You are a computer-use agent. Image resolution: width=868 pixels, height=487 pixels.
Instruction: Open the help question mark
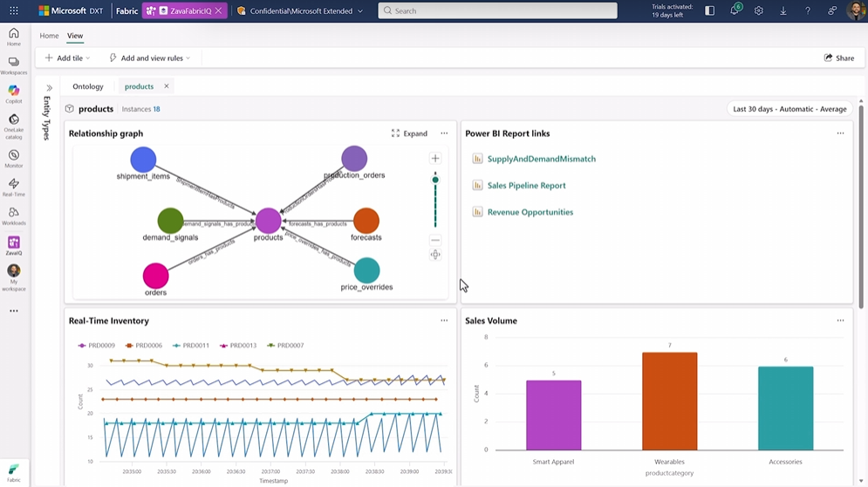(808, 10)
